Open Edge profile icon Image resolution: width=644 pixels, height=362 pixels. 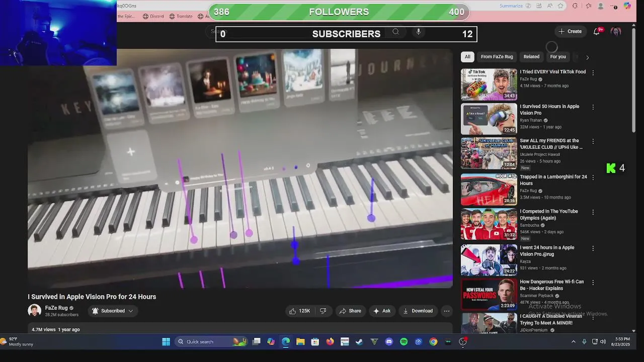pyautogui.click(x=601, y=6)
